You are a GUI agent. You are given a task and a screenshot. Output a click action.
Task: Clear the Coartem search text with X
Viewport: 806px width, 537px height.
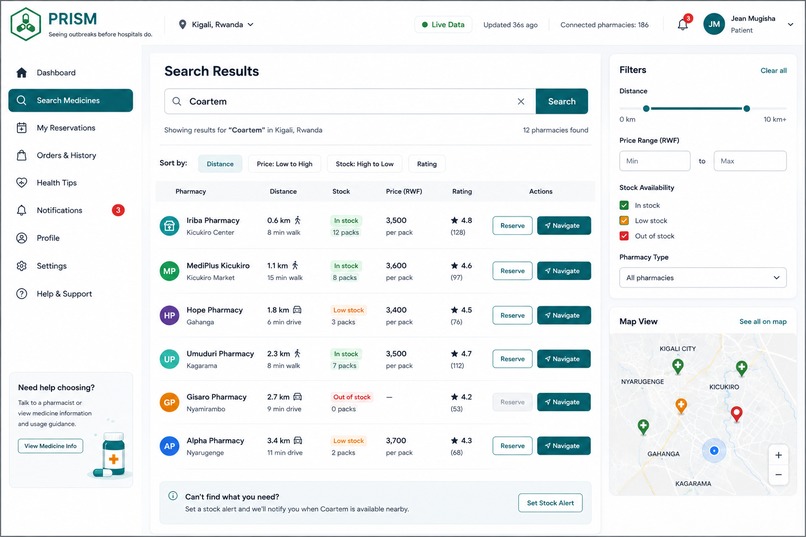(521, 101)
